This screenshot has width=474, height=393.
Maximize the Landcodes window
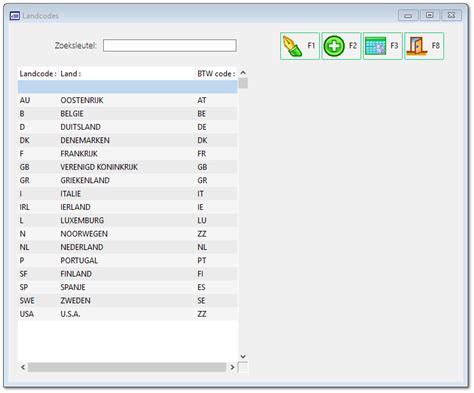click(x=430, y=15)
